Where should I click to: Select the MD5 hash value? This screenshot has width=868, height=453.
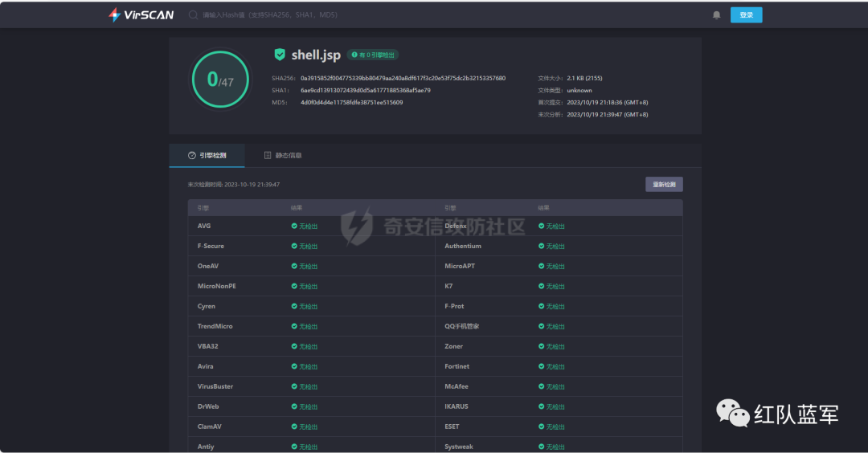tap(351, 102)
